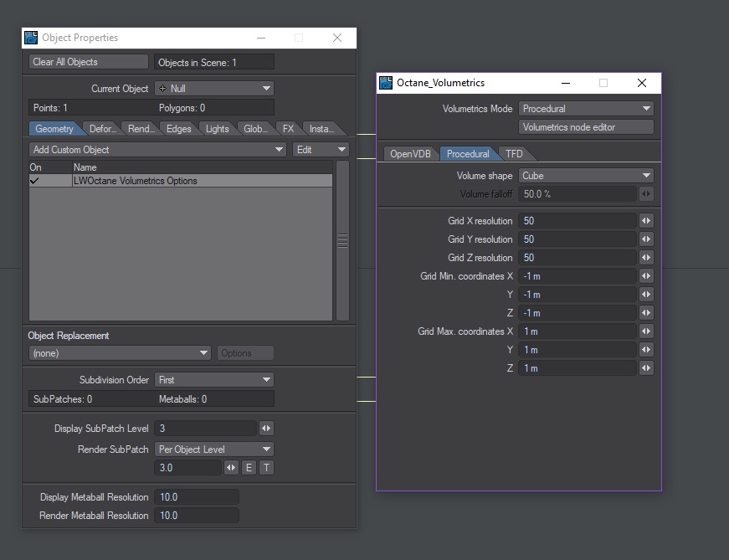Switch to the Render tab
The height and width of the screenshot is (560, 729).
[x=141, y=129]
